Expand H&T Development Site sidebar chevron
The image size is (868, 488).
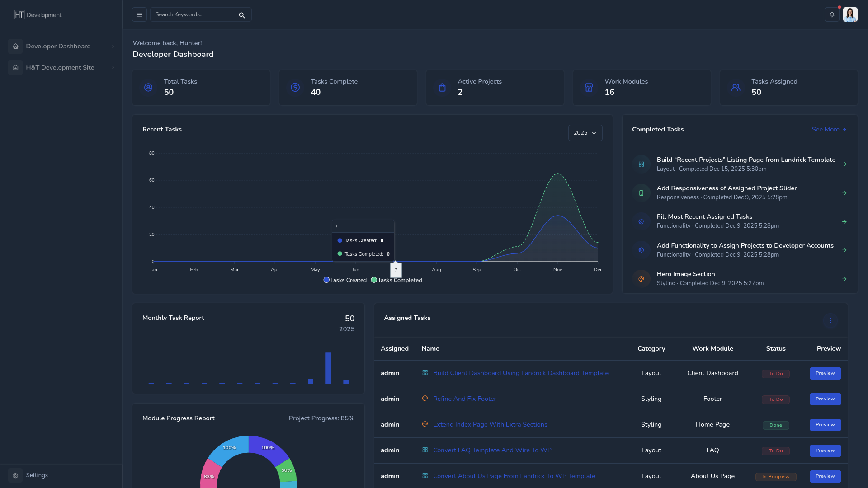tap(113, 68)
